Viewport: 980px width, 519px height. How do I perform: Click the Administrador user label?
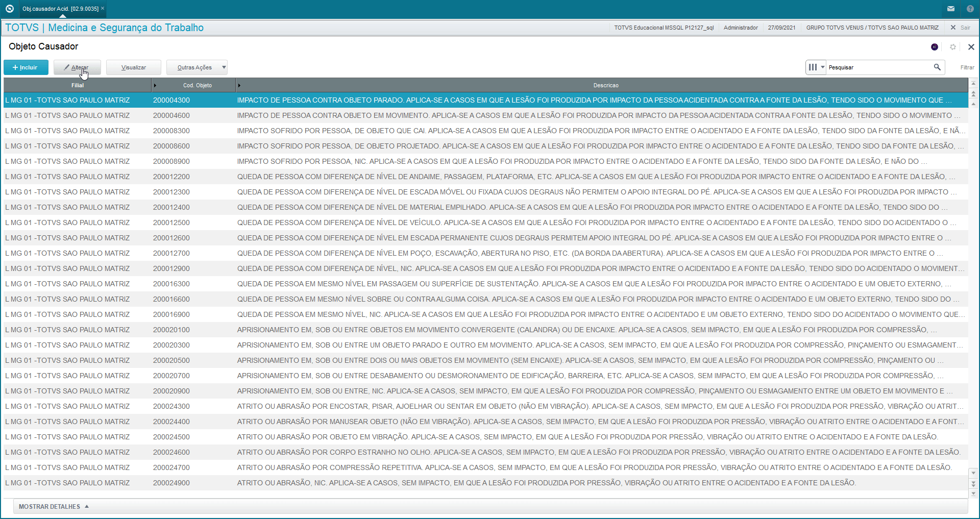[741, 28]
